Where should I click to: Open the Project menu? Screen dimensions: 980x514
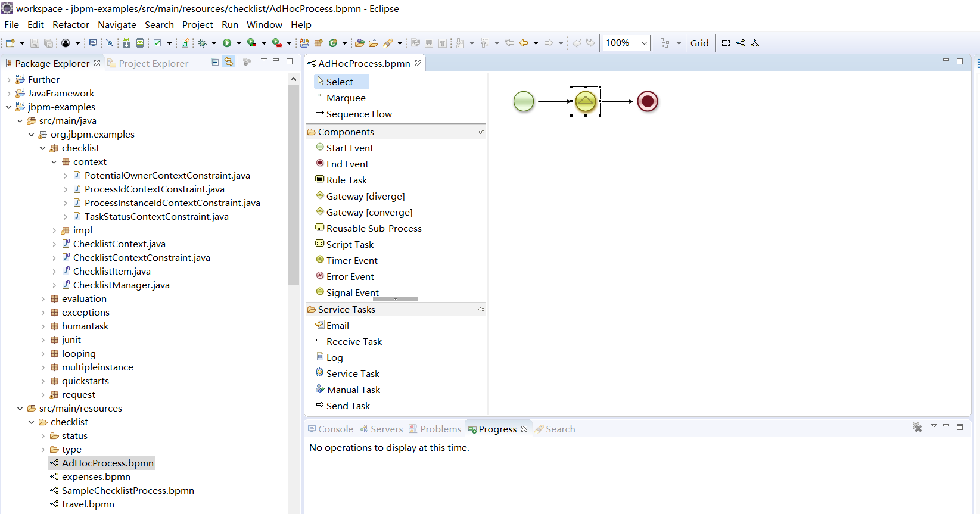coord(198,24)
